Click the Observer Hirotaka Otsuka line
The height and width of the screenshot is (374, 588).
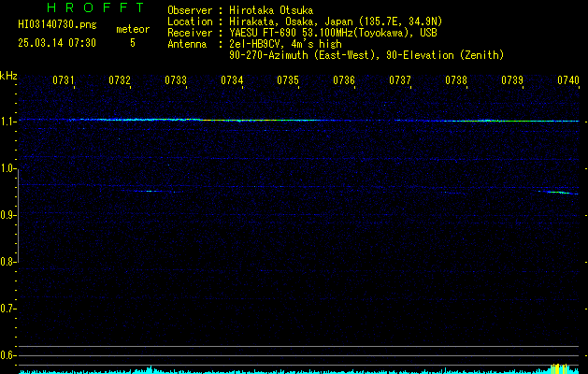[240, 10]
